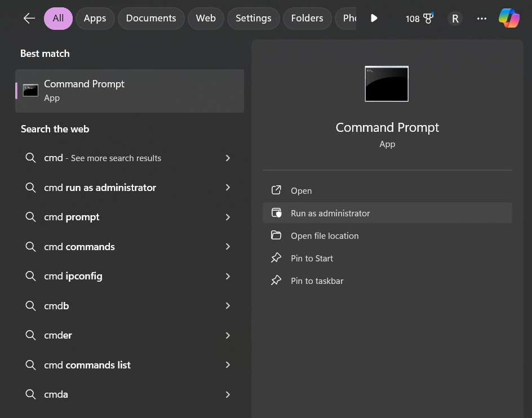Select the All filter tab

[x=58, y=19]
